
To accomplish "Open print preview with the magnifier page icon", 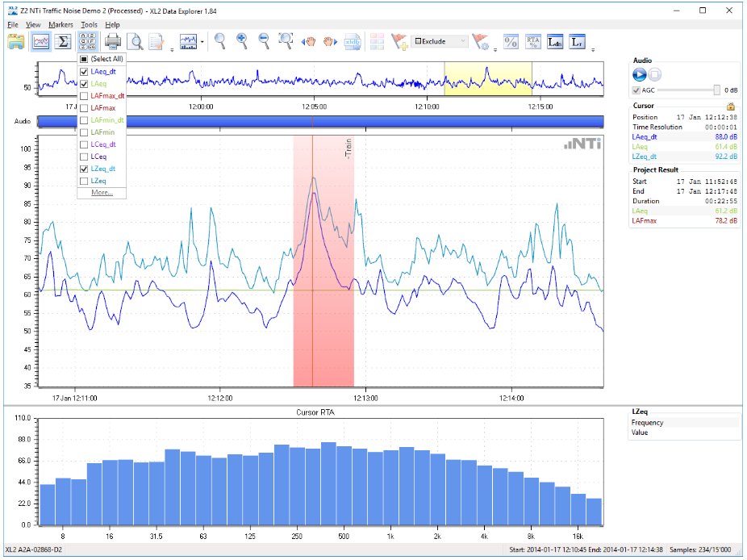I will point(136,41).
